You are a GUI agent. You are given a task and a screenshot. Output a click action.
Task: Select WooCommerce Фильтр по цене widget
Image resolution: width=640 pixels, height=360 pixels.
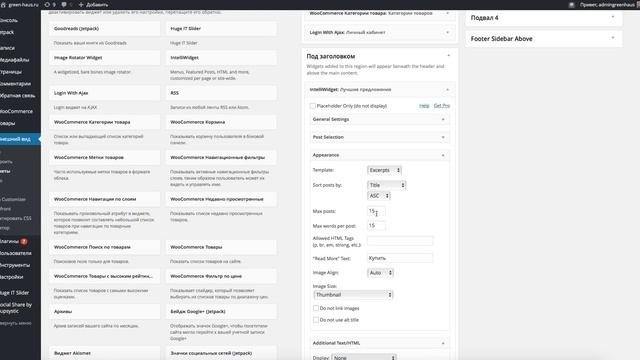(x=221, y=276)
